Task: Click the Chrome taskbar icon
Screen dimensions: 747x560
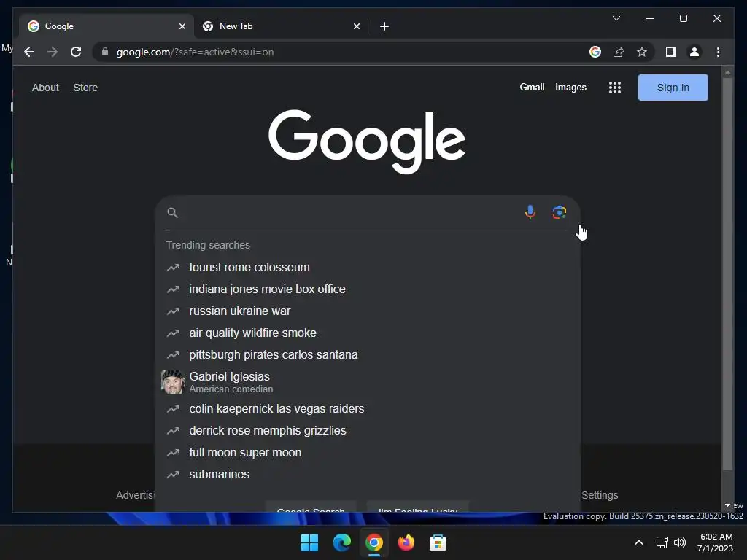Action: point(374,542)
